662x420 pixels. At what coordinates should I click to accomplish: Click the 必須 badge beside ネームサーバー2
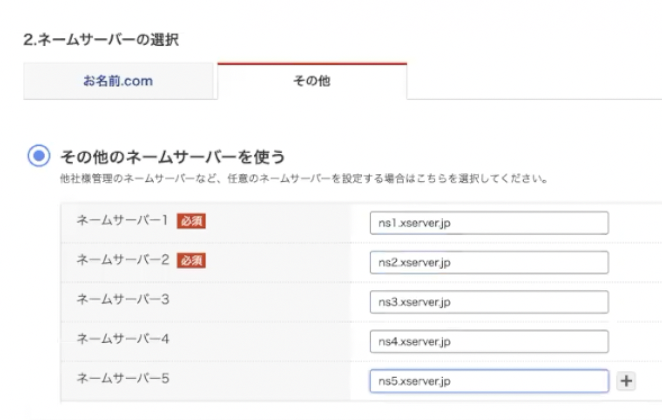[x=191, y=260]
